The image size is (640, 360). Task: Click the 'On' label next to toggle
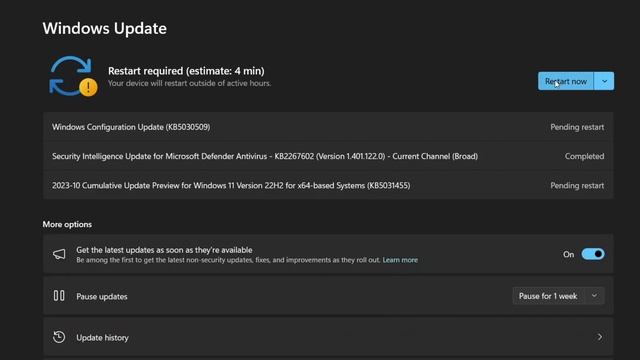568,254
